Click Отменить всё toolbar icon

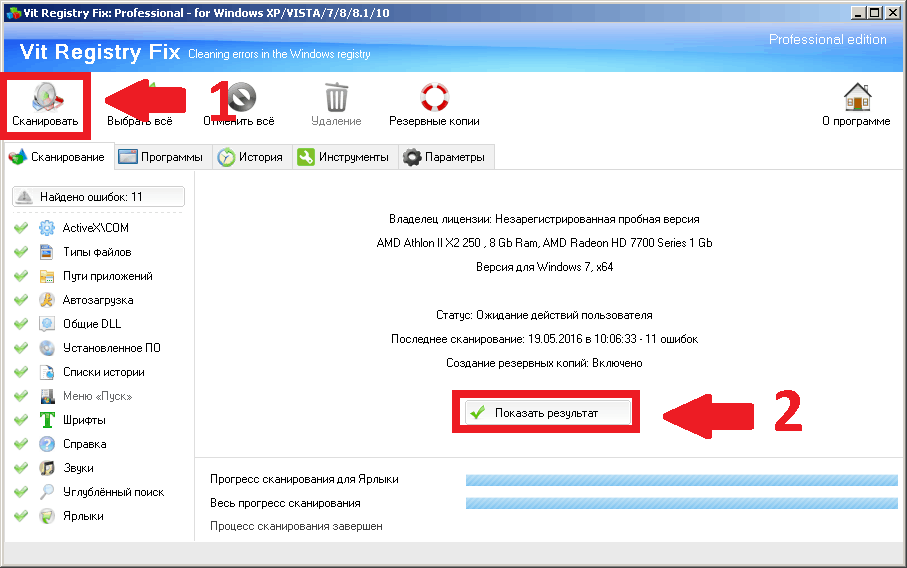click(241, 97)
